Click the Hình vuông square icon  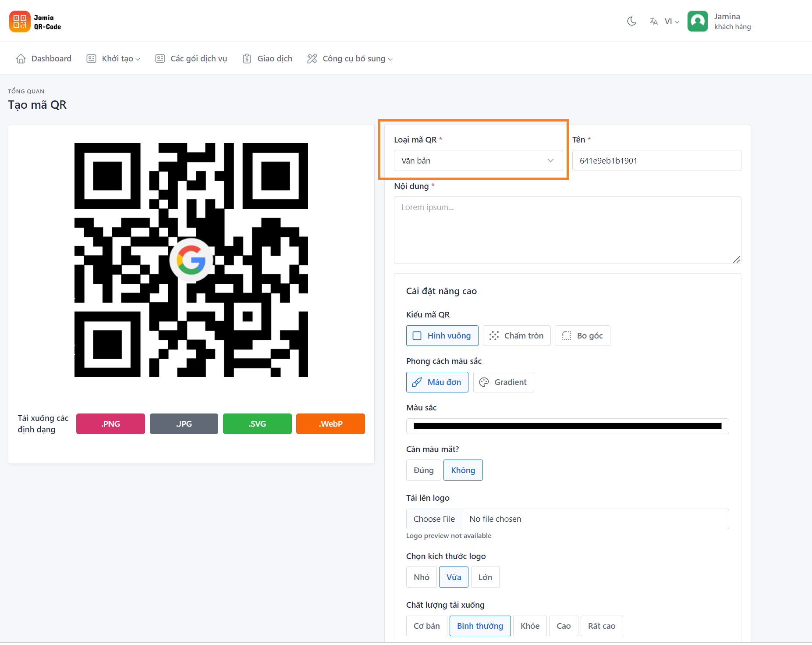pyautogui.click(x=417, y=335)
